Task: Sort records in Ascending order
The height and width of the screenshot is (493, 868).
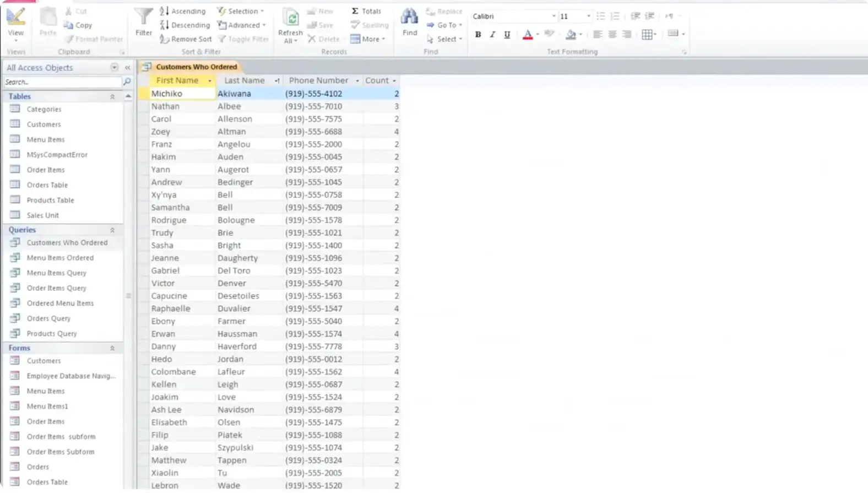Action: click(182, 11)
